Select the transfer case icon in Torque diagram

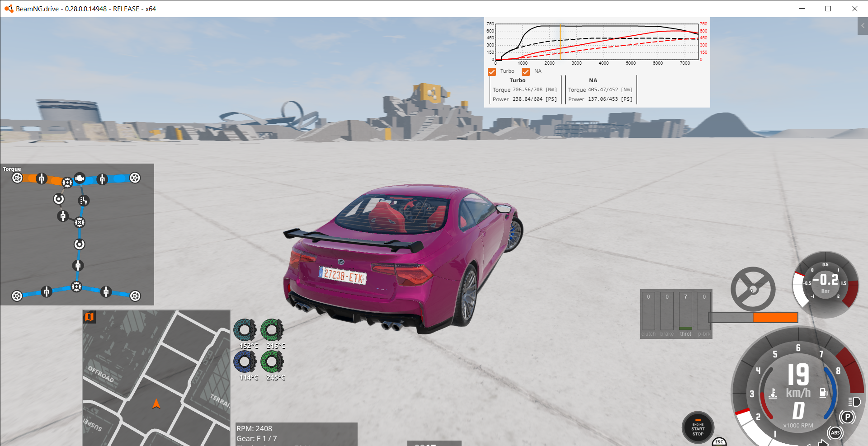click(80, 222)
